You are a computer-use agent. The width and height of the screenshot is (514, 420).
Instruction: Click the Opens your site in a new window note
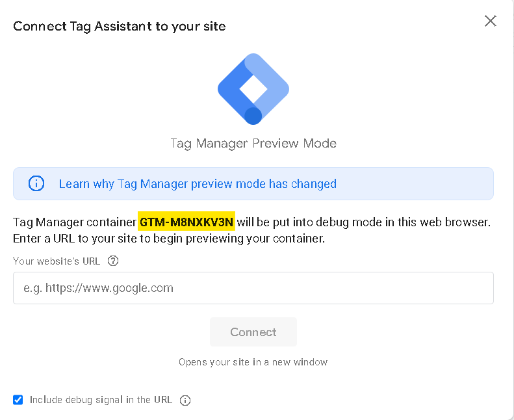pyautogui.click(x=253, y=362)
